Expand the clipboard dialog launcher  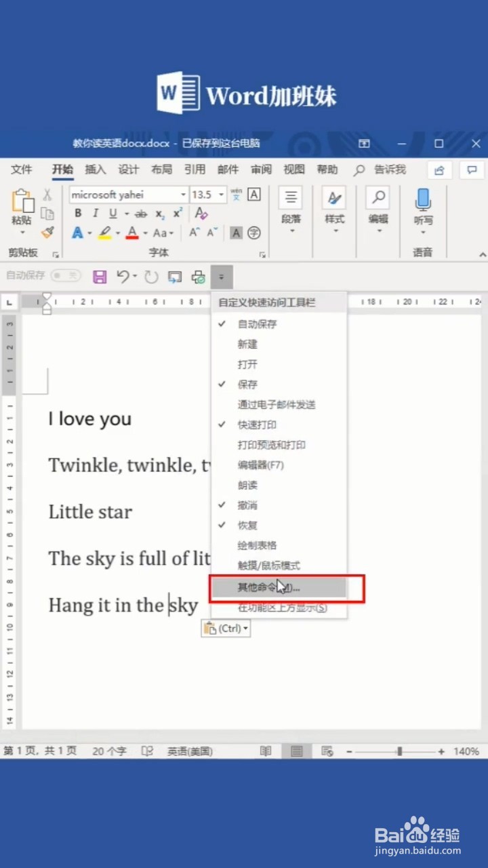(x=56, y=255)
